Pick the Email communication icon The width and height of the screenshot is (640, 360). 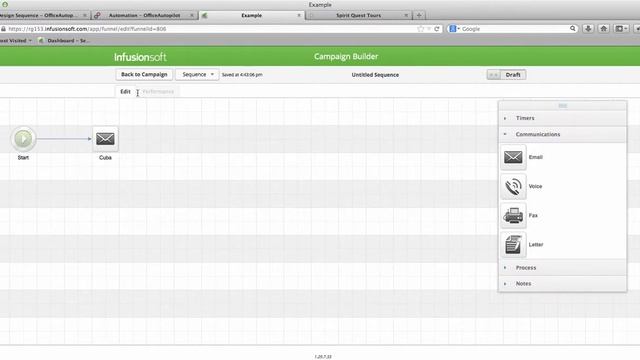click(513, 157)
